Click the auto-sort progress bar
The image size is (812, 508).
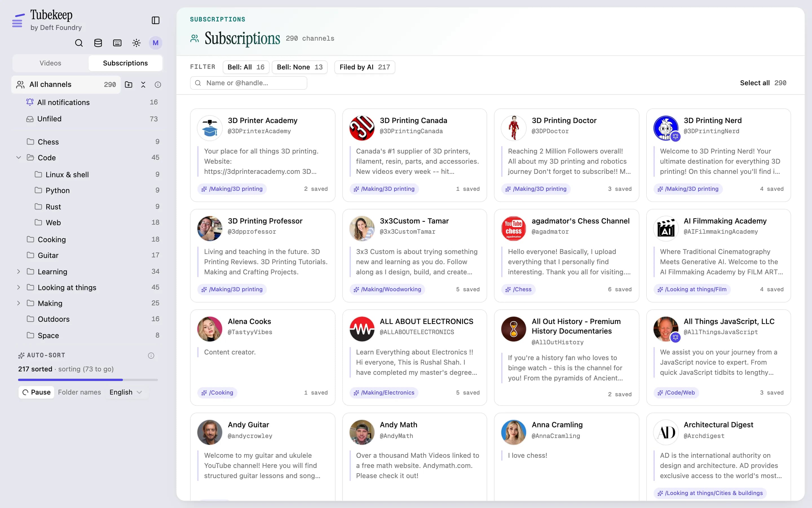(88, 380)
